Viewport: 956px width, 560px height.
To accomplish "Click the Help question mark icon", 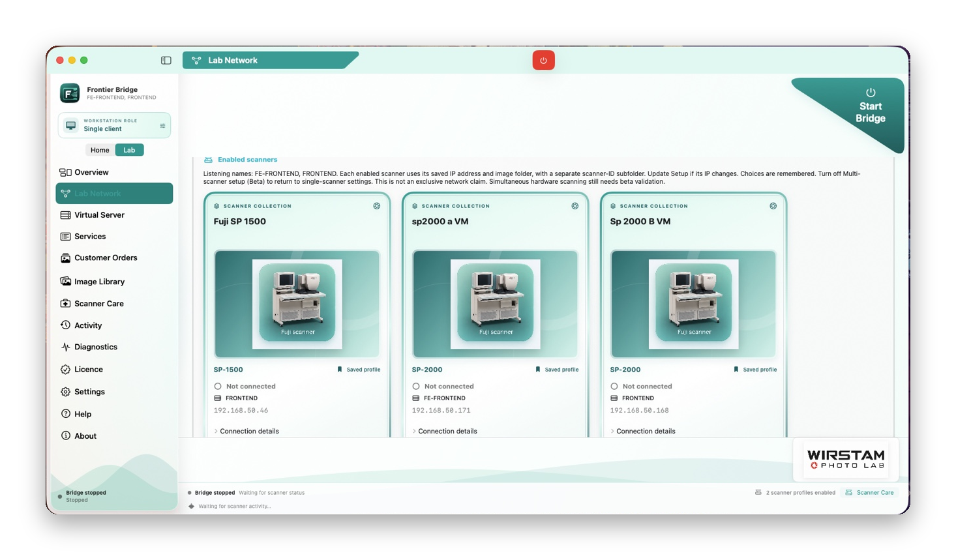I will (65, 414).
